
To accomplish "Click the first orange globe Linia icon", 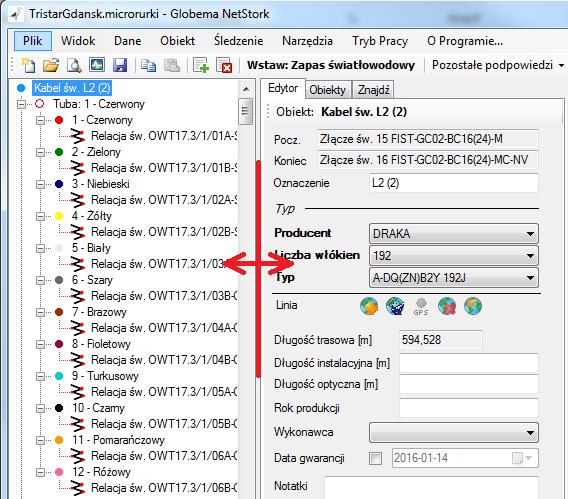I will [x=369, y=306].
